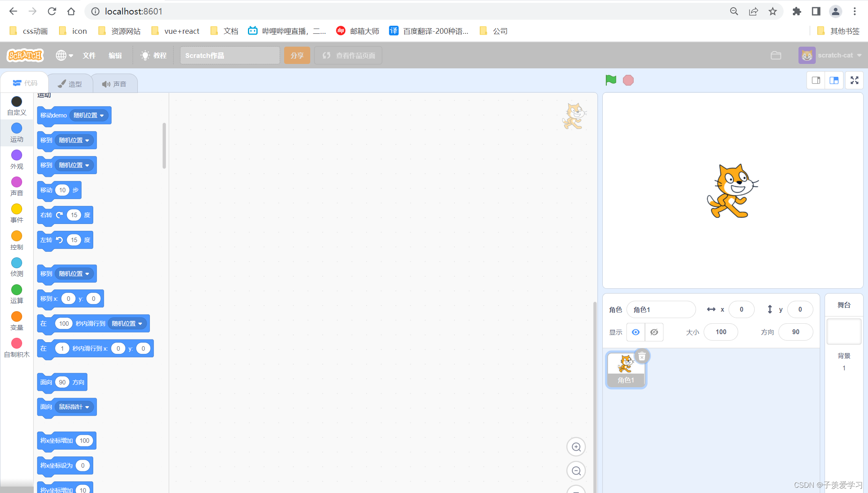The width and height of the screenshot is (868, 493).
Task: Open the 造型 costumes tab
Action: pyautogui.click(x=70, y=84)
